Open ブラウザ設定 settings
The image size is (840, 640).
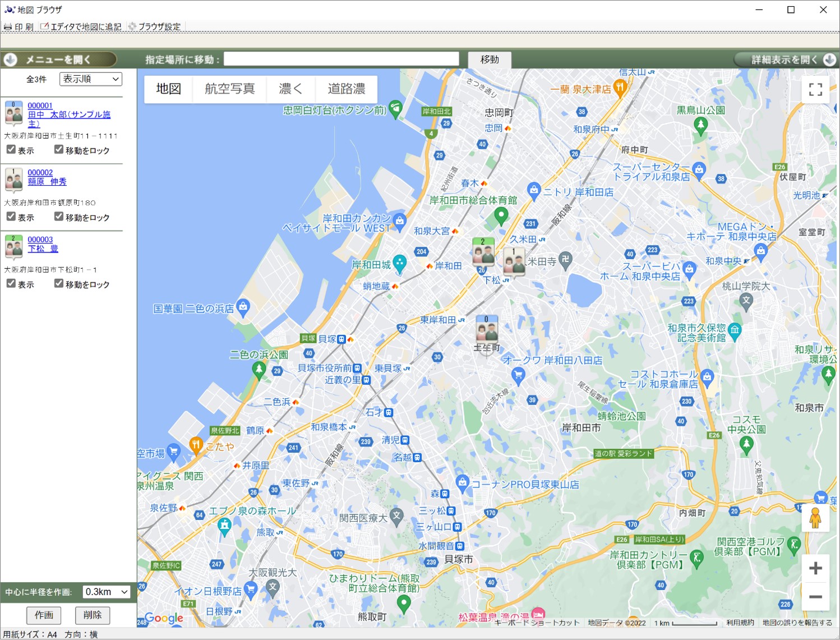tap(154, 27)
